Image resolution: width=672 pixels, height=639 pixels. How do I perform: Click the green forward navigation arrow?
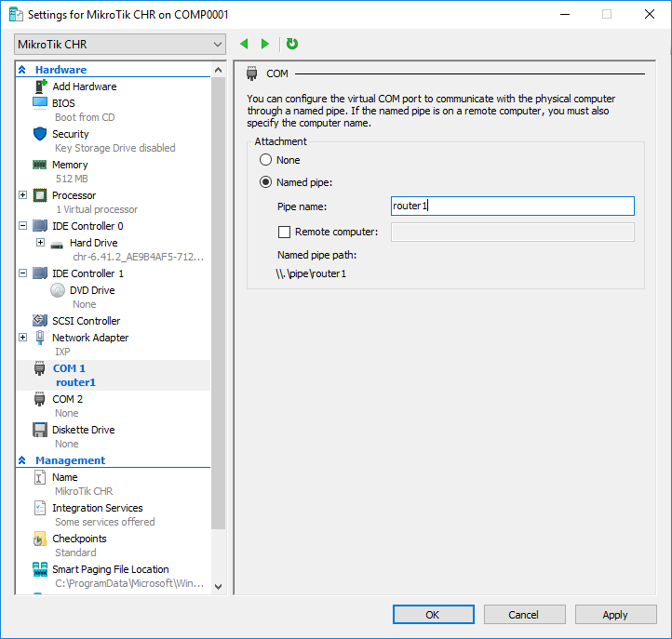tap(265, 44)
